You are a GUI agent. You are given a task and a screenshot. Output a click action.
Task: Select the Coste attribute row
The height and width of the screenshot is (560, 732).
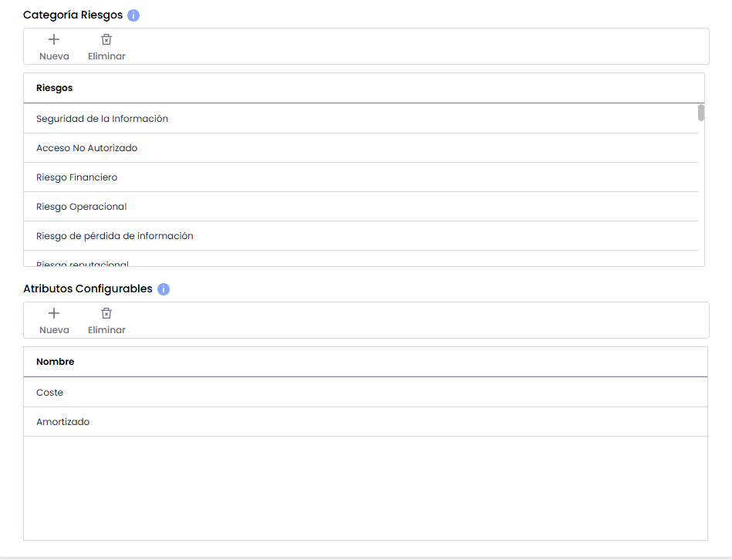coord(49,393)
